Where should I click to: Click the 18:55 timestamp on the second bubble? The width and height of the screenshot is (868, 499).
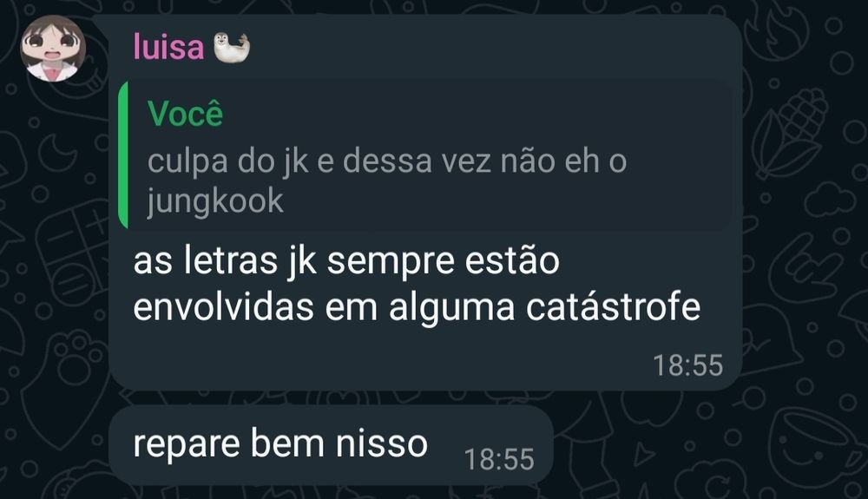(499, 459)
